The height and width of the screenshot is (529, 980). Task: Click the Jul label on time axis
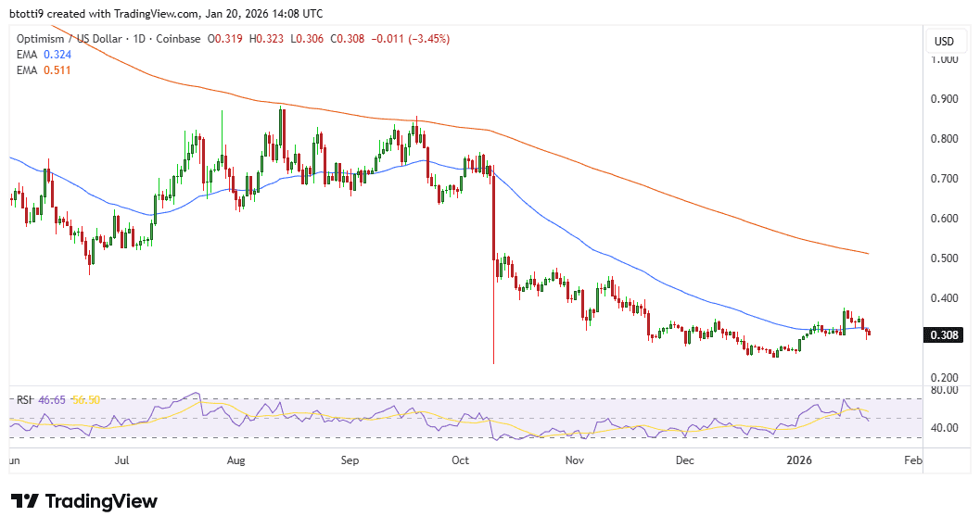tap(121, 460)
